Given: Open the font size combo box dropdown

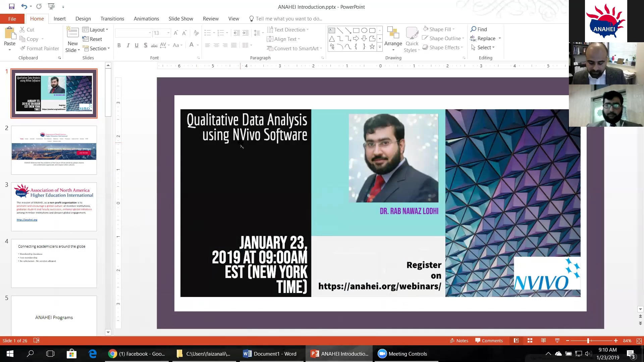Looking at the screenshot, I should point(168,33).
